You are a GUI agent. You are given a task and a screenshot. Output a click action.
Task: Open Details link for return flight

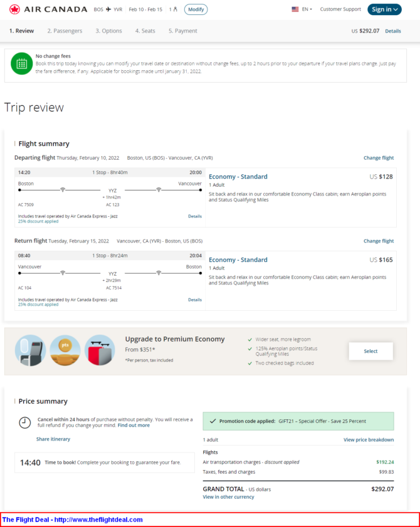[195, 300]
